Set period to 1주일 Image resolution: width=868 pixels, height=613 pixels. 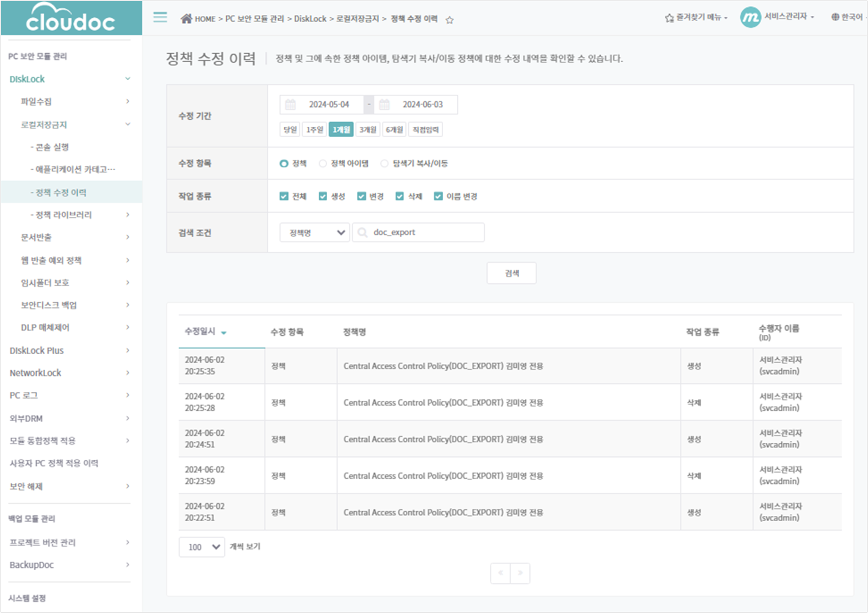315,130
